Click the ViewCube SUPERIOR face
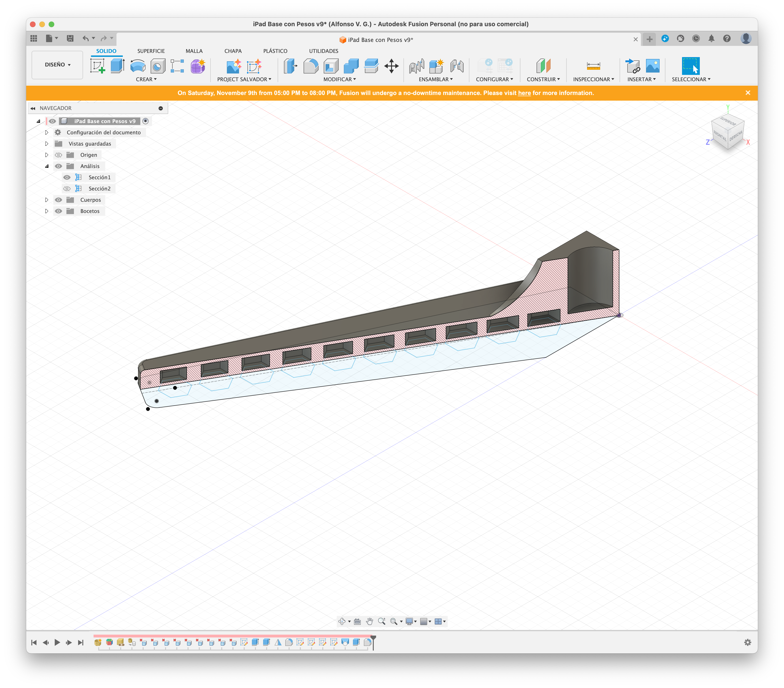Viewport: 784px width, 688px height. click(728, 122)
